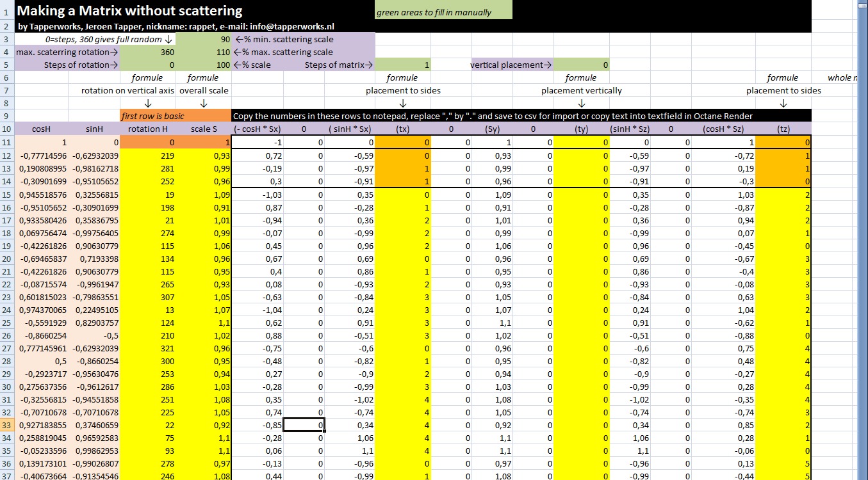This screenshot has height=480, width=868.
Task: Select row 20 by its row header
Action: click(x=6, y=259)
